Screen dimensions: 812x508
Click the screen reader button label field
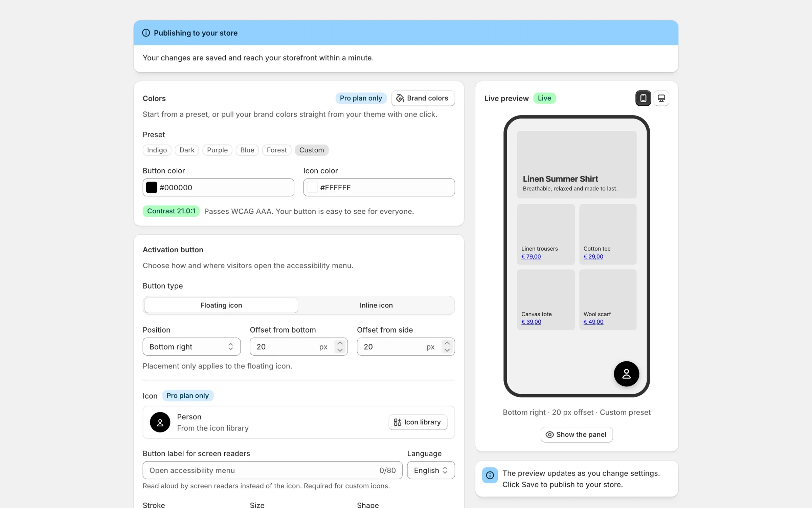coord(272,470)
